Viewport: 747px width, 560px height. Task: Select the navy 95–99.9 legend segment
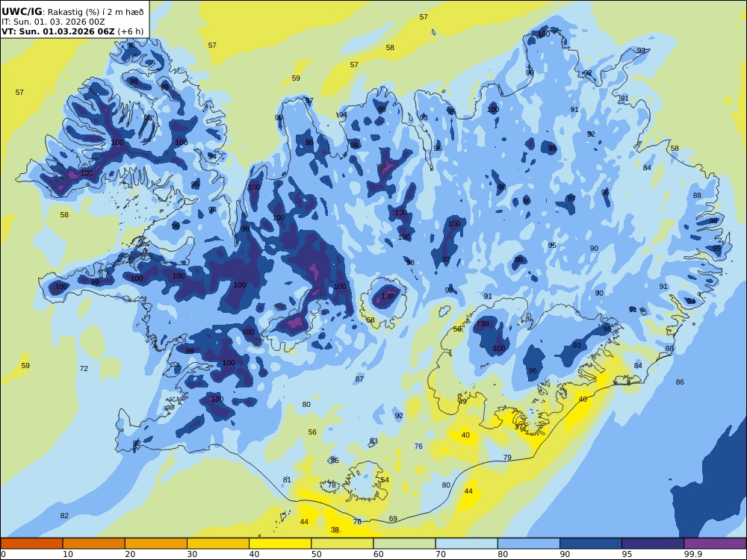(653, 544)
